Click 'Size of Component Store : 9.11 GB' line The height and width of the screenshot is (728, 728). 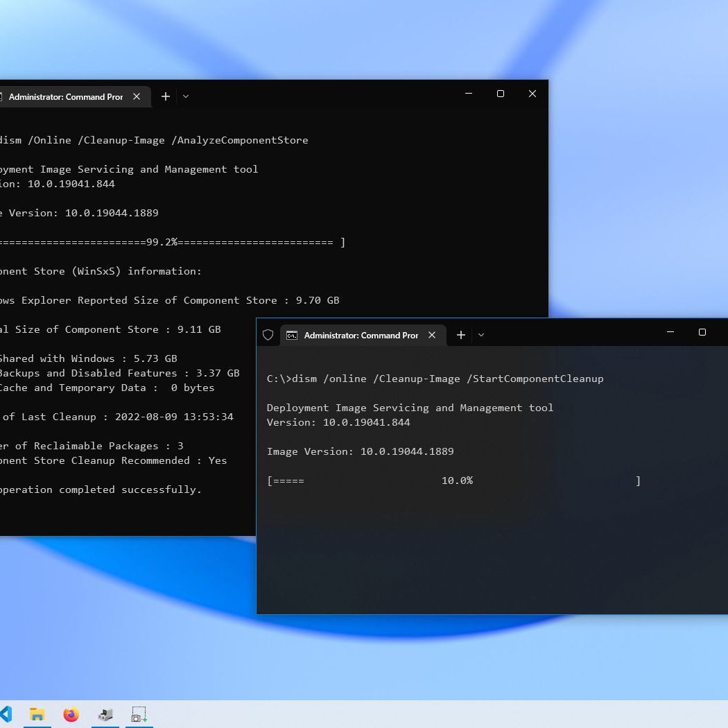118,329
